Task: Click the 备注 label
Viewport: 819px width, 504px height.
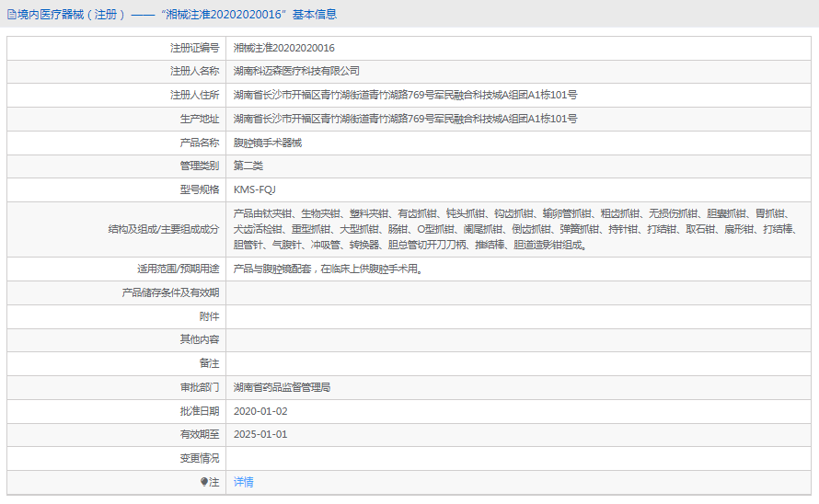Action: click(210, 363)
